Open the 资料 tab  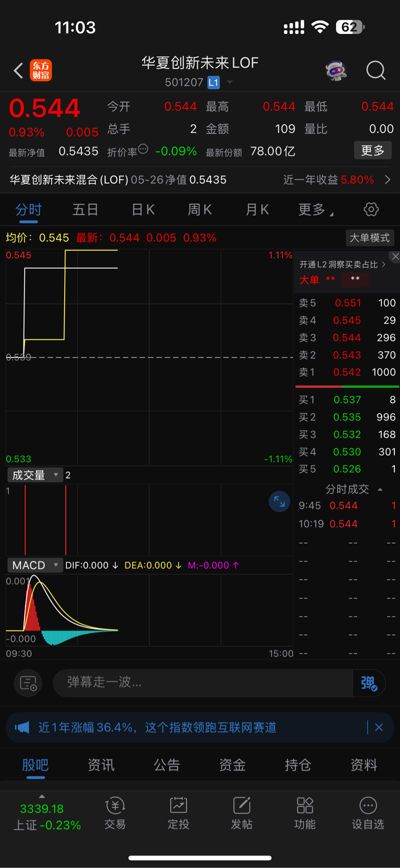click(364, 765)
